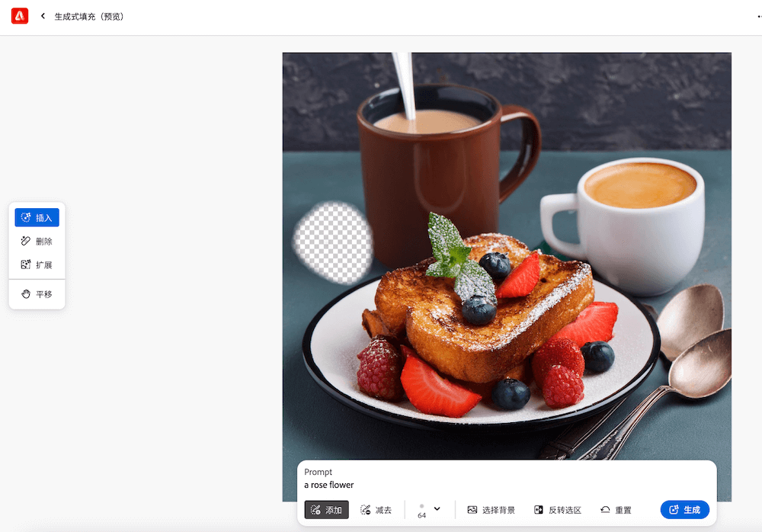Click the 反转选区 invert selection icon

coord(539,510)
